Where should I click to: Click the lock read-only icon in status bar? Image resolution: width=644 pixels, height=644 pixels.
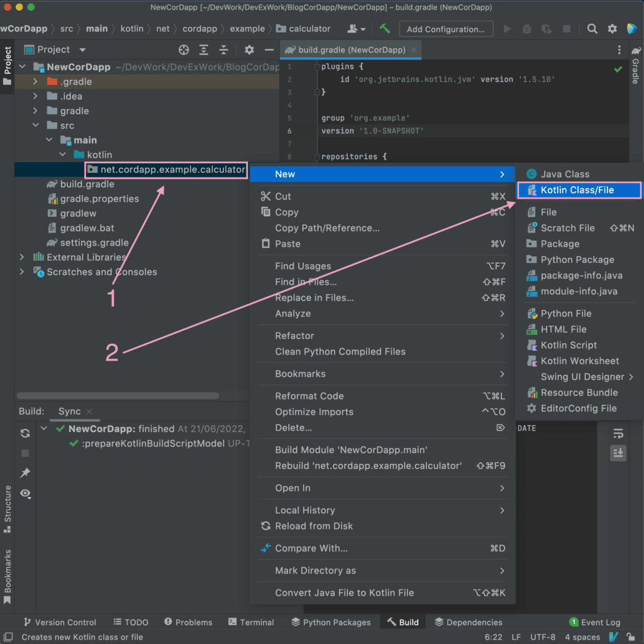[x=630, y=637]
